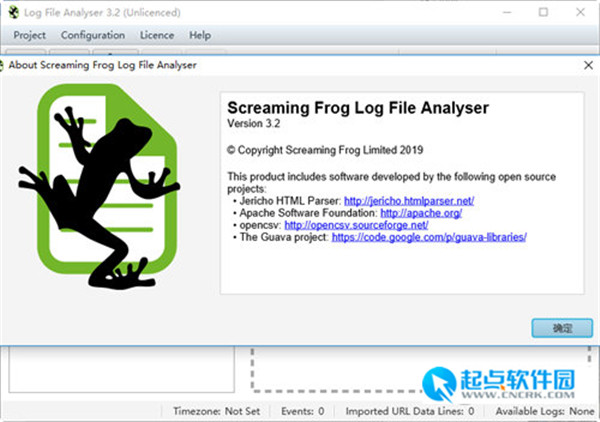Open the Jericho HTML Parser link
The width and height of the screenshot is (600, 422).
point(409,201)
